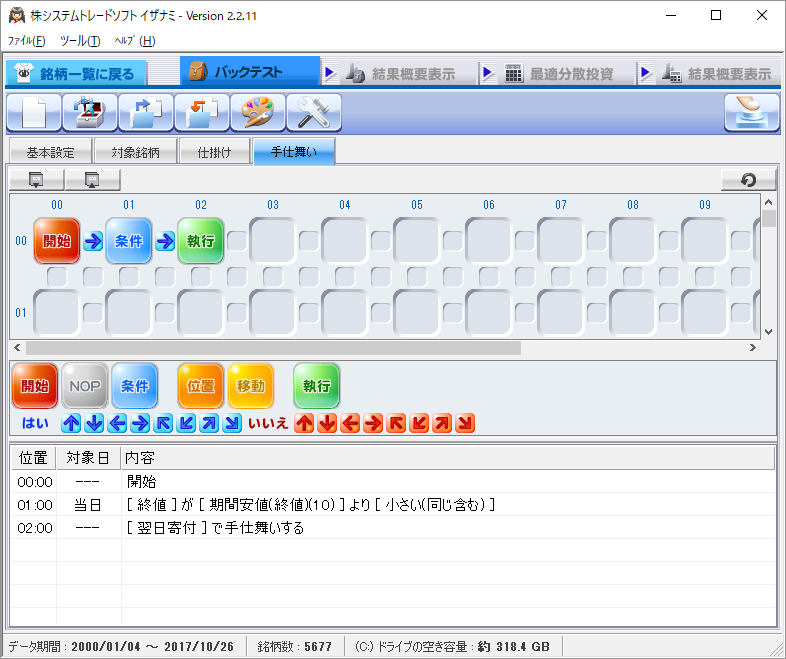Select the blue 条件 block in grid column 01

[x=129, y=241]
